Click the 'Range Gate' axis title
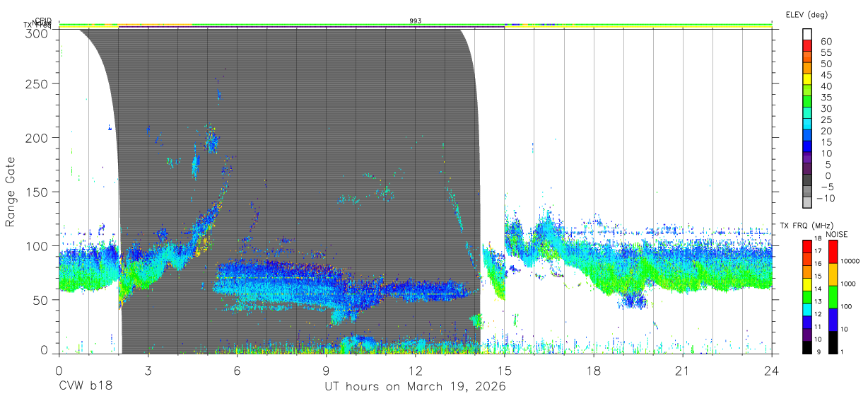The height and width of the screenshot is (401, 868). coord(11,192)
